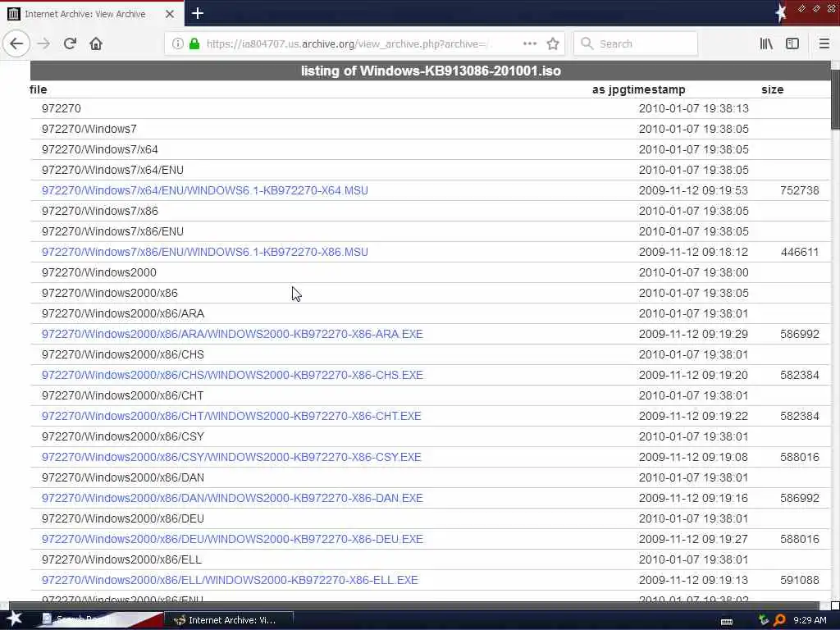Click the vertical scrollbar thumb
Image resolution: width=840 pixels, height=630 pixels.
pyautogui.click(x=835, y=99)
